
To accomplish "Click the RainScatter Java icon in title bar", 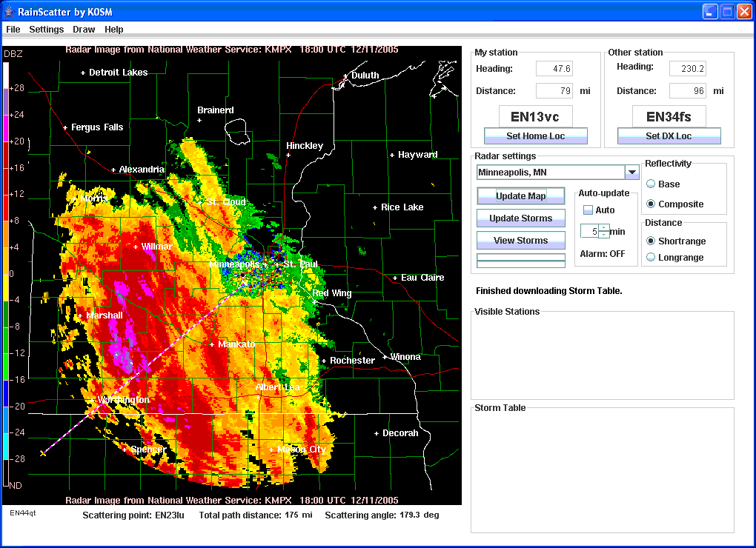I will click(9, 11).
